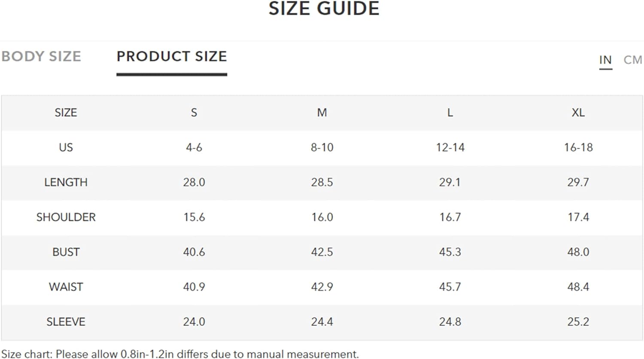The image size is (644, 359).
Task: Click the XL size column header
Action: coord(578,113)
